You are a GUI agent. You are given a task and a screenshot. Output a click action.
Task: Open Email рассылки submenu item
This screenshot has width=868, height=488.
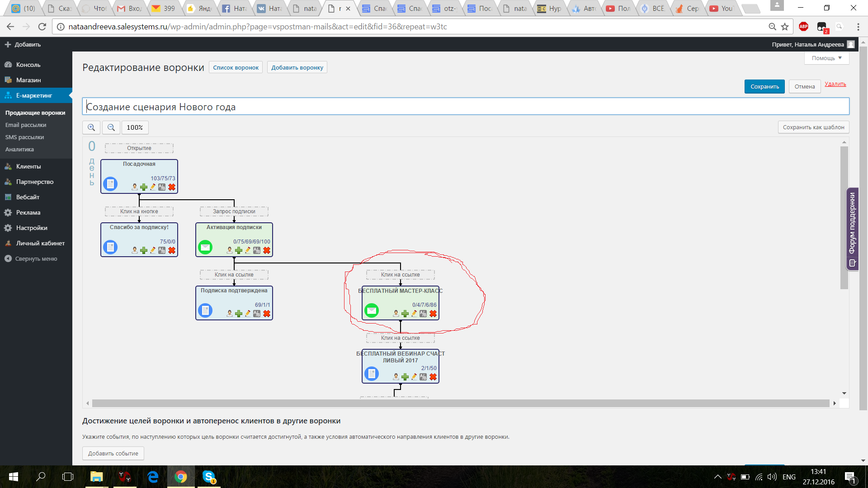(26, 125)
